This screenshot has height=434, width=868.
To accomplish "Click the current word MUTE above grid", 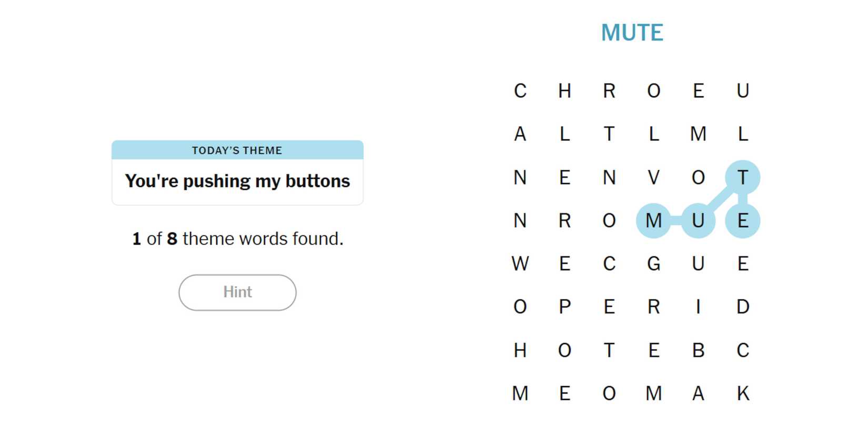I will (632, 33).
